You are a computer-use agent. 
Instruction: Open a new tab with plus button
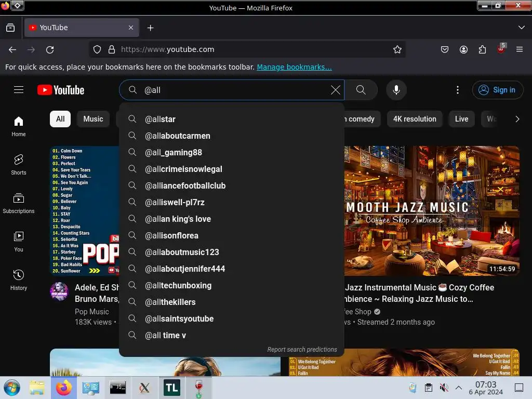click(150, 28)
